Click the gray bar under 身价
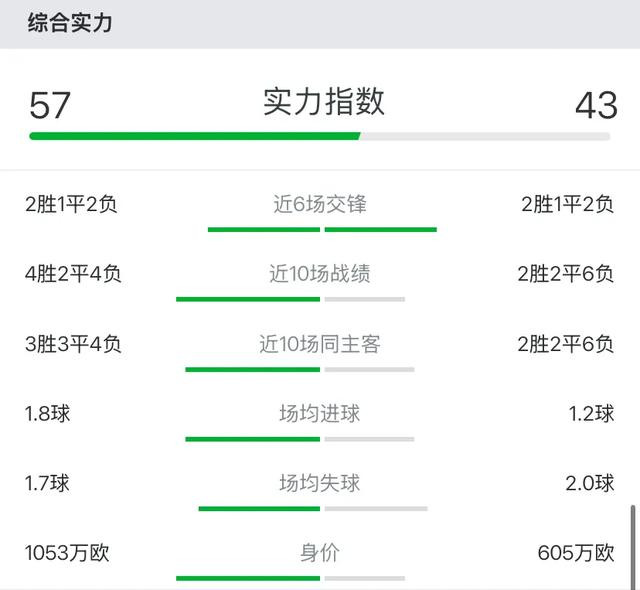640x590 pixels. point(365,578)
